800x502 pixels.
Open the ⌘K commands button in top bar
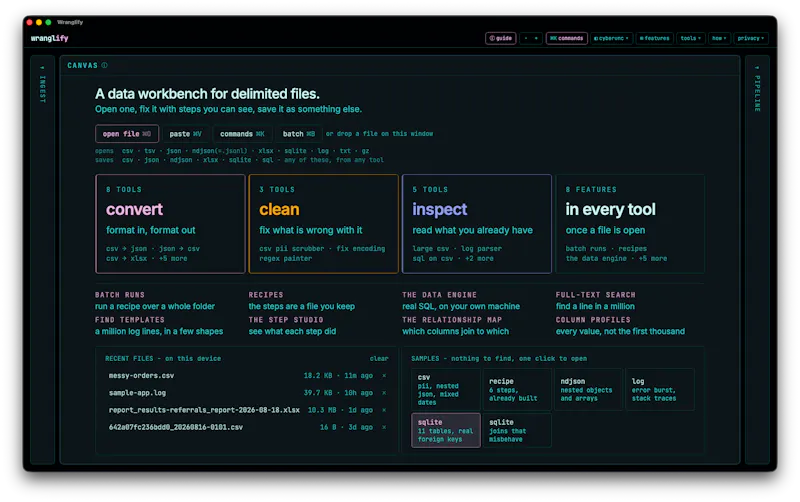click(x=566, y=38)
